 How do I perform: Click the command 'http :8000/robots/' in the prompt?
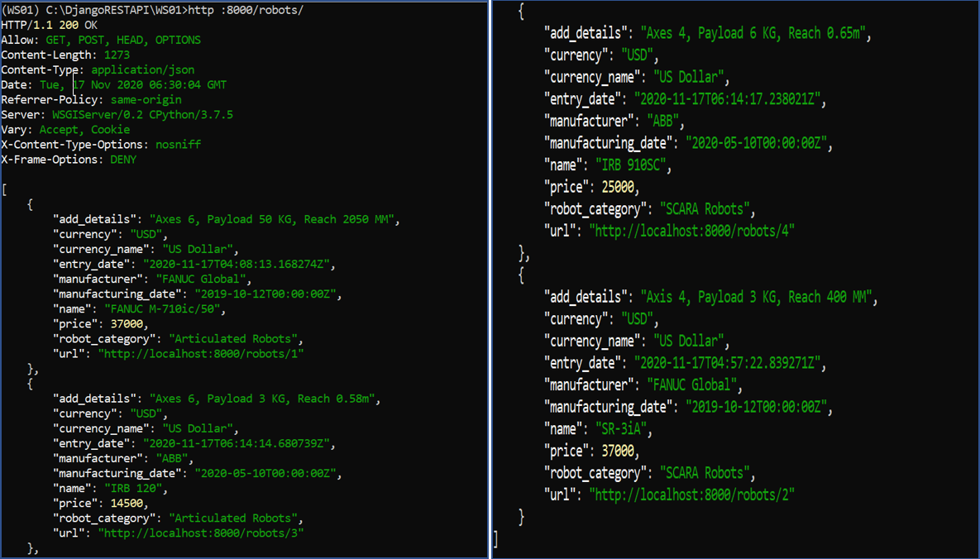[x=246, y=10]
